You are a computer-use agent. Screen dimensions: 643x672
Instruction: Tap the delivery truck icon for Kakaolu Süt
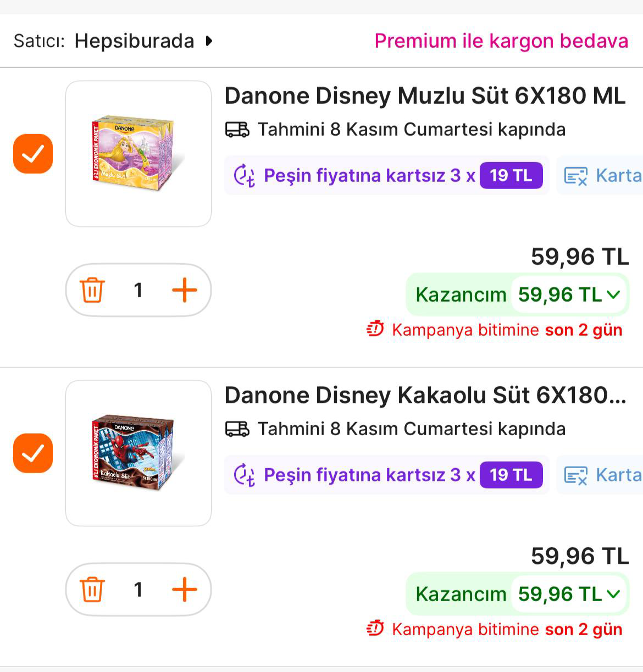pyautogui.click(x=237, y=429)
